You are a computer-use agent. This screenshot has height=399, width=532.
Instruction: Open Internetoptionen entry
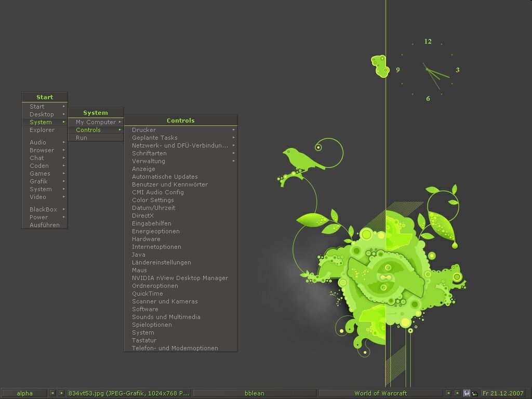pyautogui.click(x=180, y=247)
